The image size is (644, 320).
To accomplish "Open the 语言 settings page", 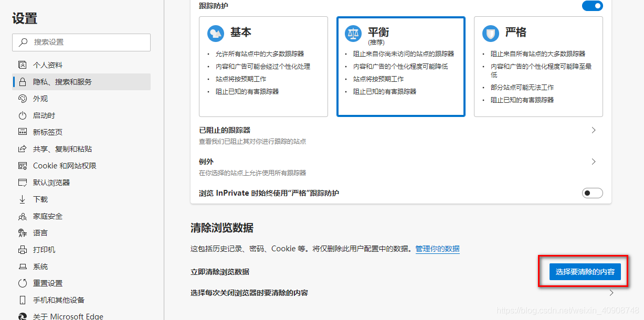I will 81,233.
